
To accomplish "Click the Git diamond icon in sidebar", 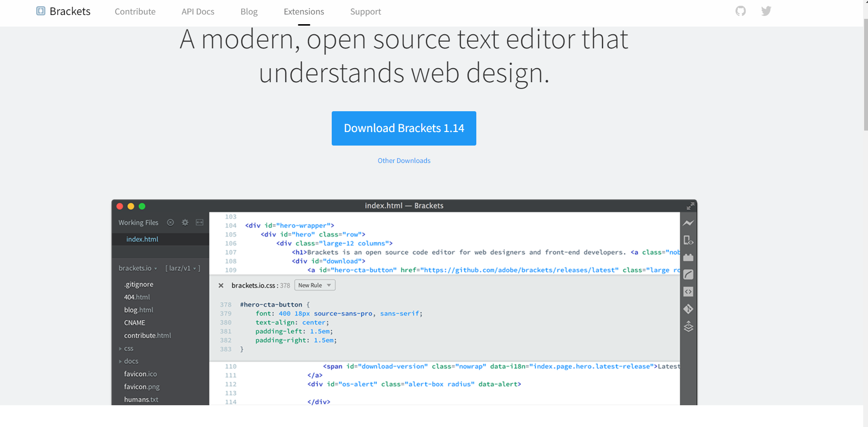I will point(688,309).
